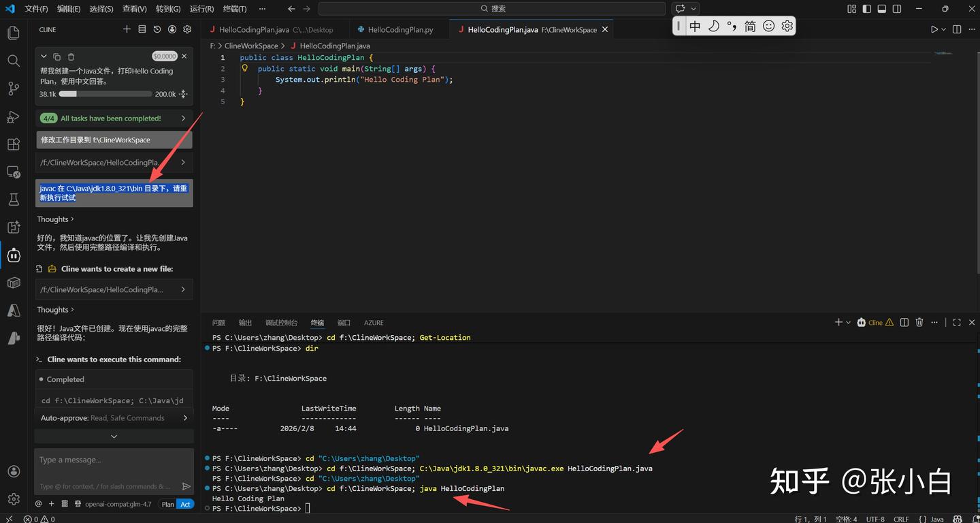Viewport: 980px width, 523px height.
Task: Open the Extensions view in activity bar
Action: (14, 144)
